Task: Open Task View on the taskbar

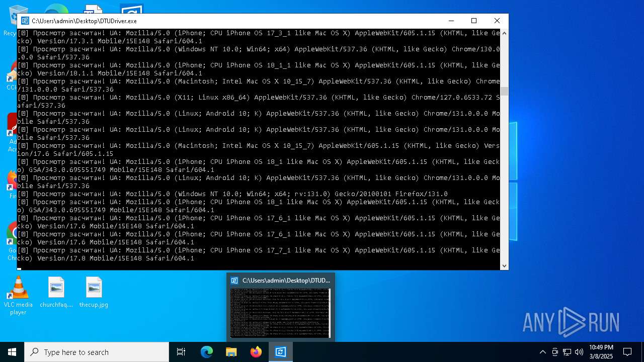Action: (181, 352)
